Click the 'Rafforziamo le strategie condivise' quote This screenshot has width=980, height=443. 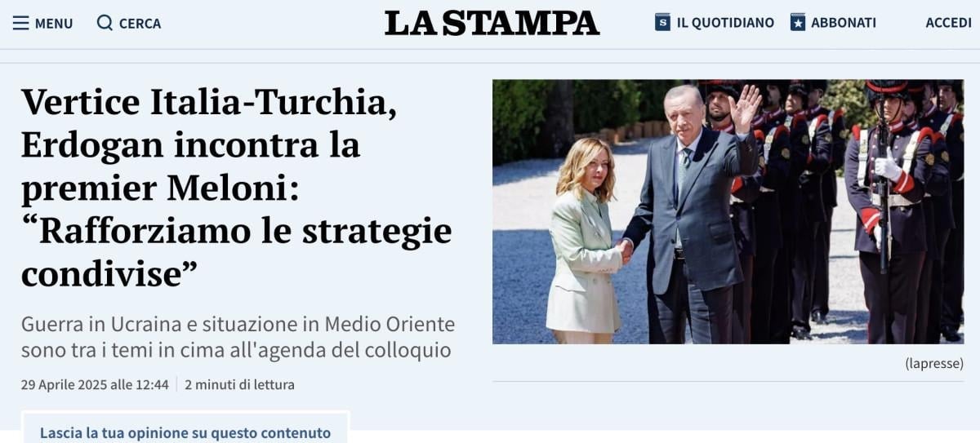tap(237, 253)
